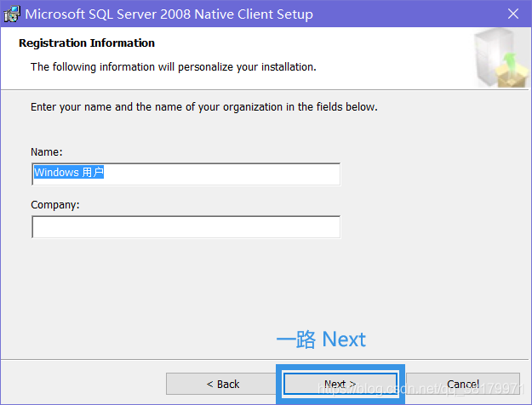This screenshot has width=532, height=405.
Task: Close the setup window with X
Action: coord(513,14)
